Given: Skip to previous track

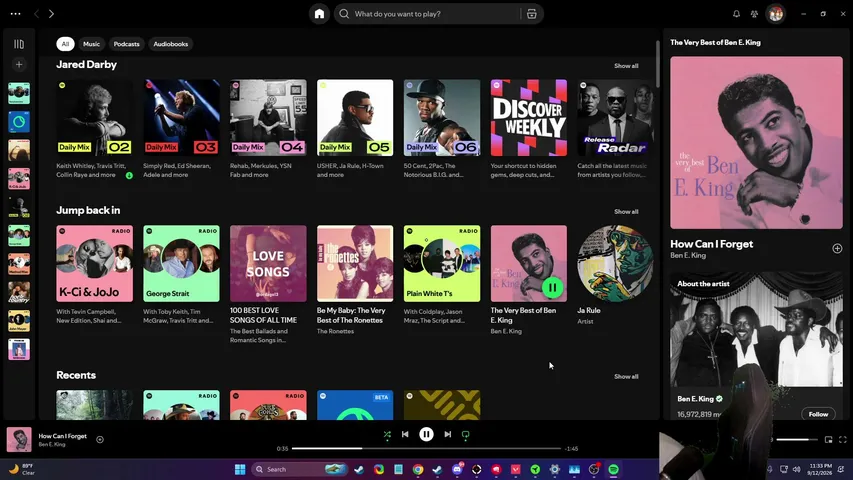Looking at the screenshot, I should [405, 434].
